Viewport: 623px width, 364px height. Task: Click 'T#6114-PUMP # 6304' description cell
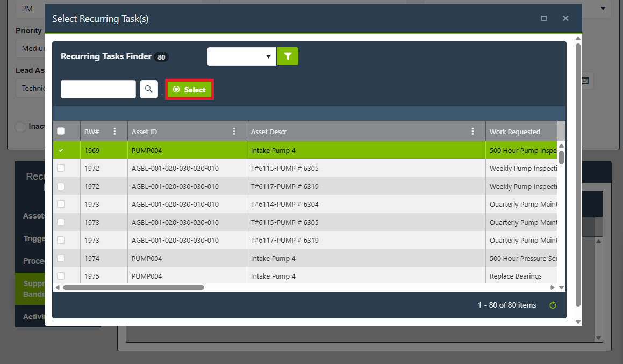pos(285,204)
